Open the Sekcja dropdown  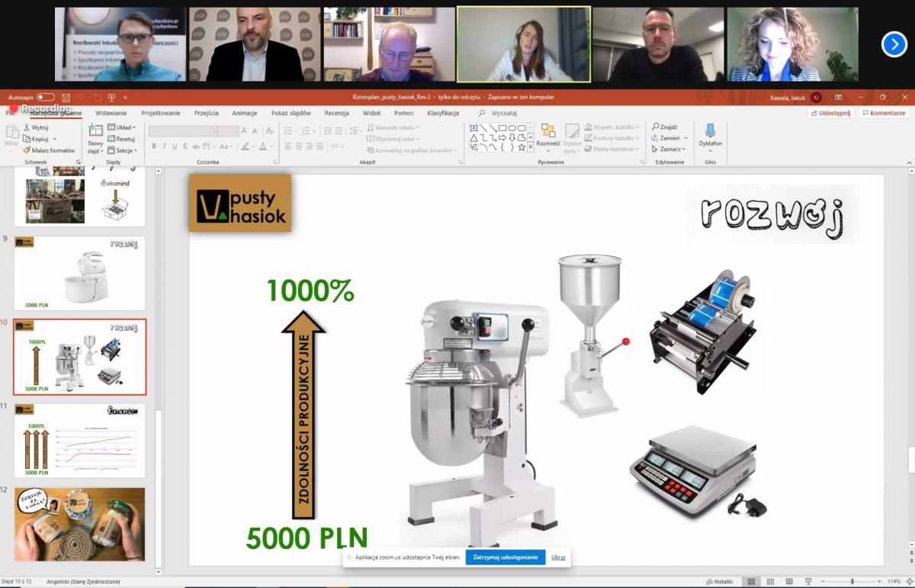click(121, 150)
